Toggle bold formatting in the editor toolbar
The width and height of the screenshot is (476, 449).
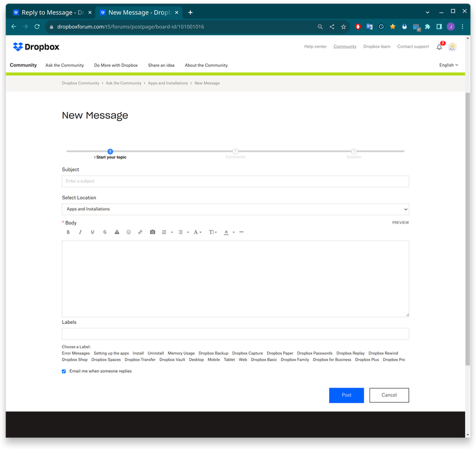[68, 232]
